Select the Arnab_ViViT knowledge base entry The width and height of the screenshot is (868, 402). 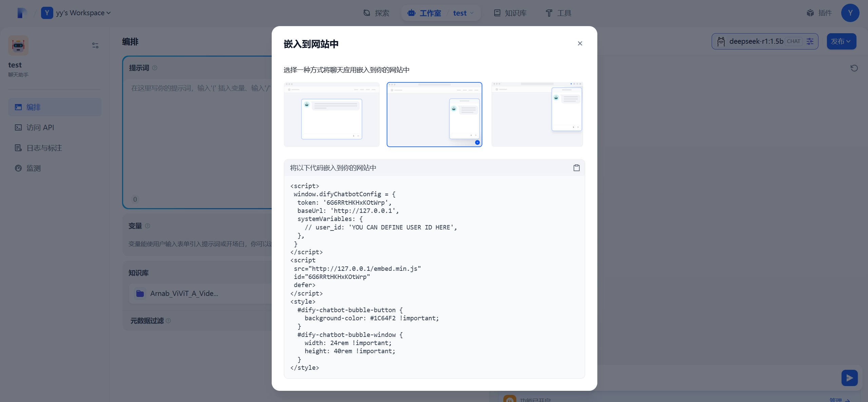pyautogui.click(x=184, y=294)
